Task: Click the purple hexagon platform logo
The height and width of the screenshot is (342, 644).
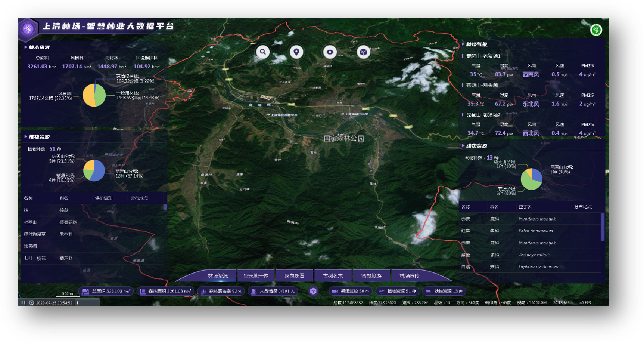Action: (28, 29)
